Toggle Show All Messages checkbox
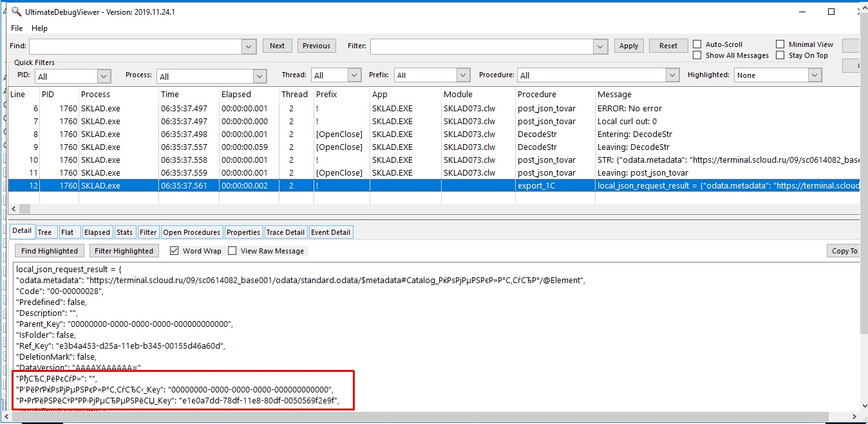The image size is (868, 424). [697, 55]
